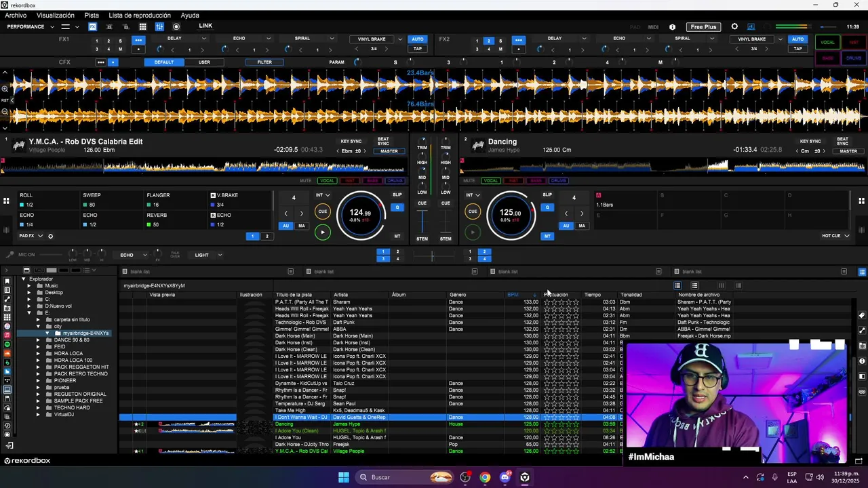
Task: Open the Visualización menu
Action: tap(56, 15)
